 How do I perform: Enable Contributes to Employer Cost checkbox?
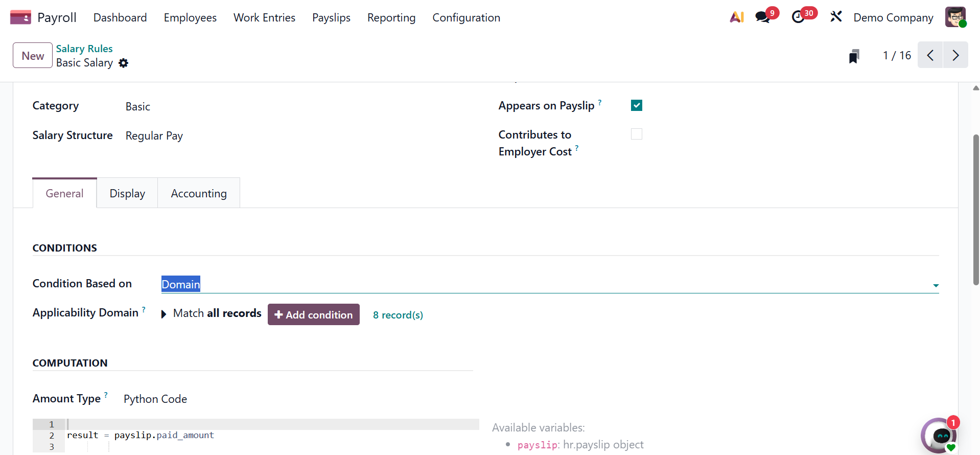[x=637, y=134]
